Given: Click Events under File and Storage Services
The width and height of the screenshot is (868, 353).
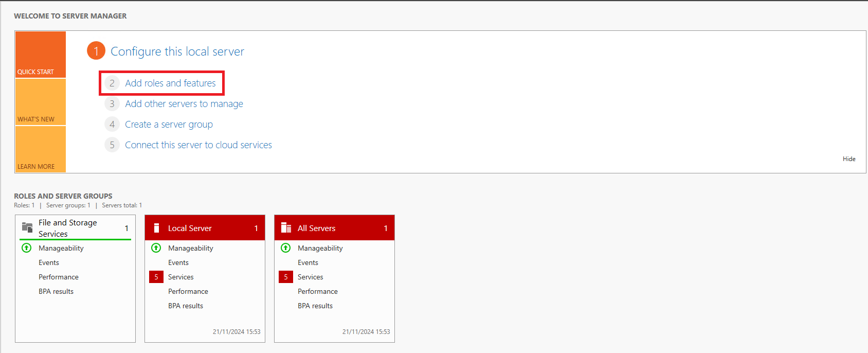Looking at the screenshot, I should [49, 262].
